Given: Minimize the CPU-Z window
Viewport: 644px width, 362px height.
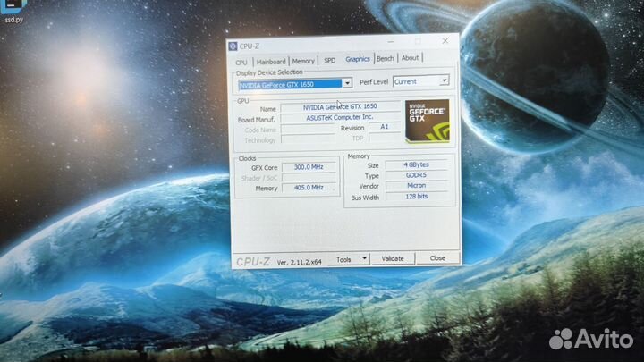Looking at the screenshot, I should pyautogui.click(x=391, y=41).
